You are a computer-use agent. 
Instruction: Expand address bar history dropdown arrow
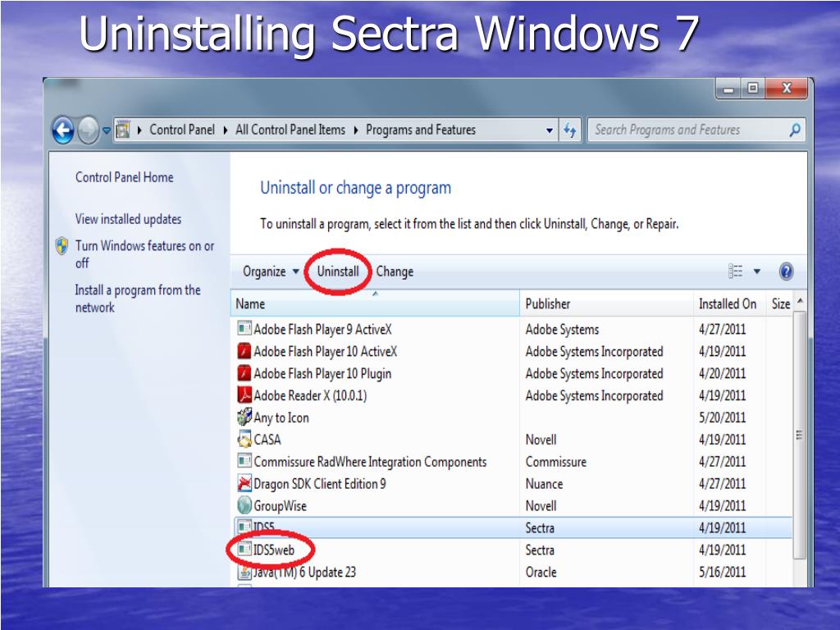[549, 130]
